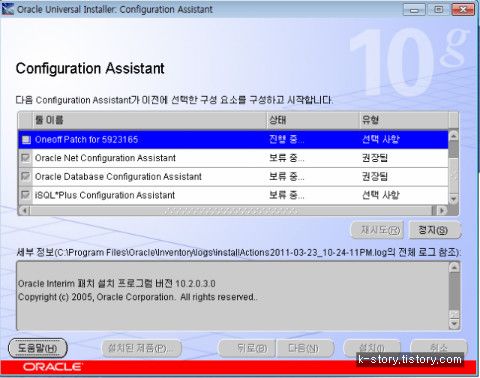
Task: Minimize the Oracle Universal Installer window
Action: point(414,9)
